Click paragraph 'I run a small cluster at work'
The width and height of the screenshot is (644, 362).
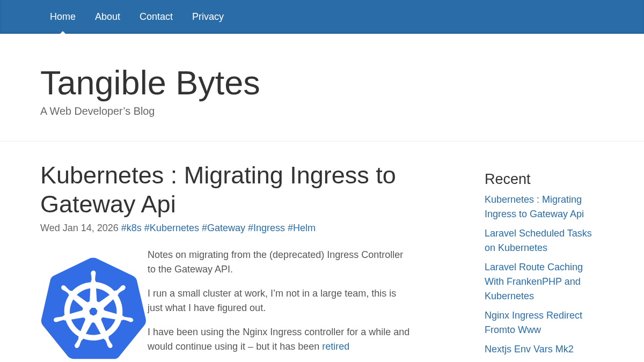272,300
